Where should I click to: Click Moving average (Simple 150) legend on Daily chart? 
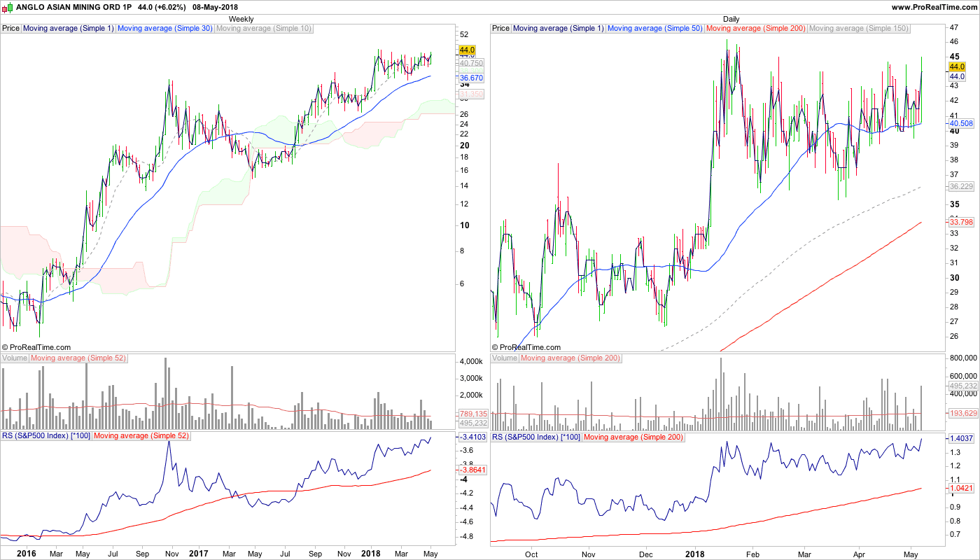coord(859,29)
